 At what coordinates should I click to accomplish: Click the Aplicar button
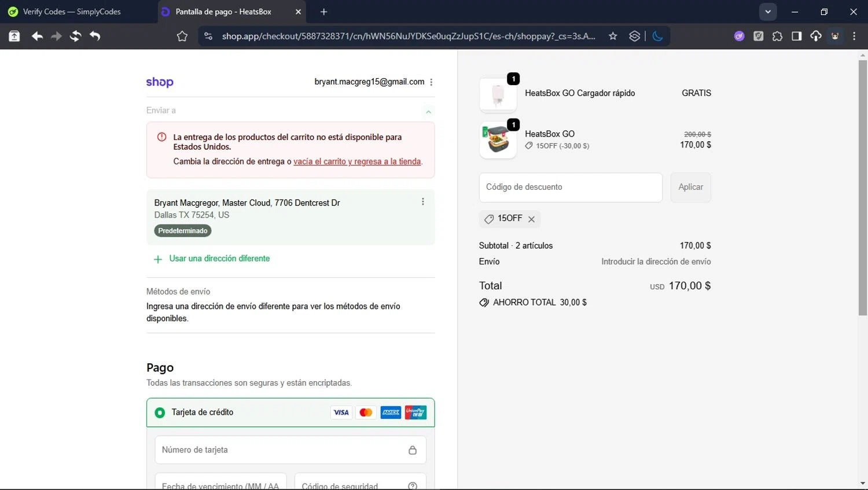click(691, 187)
